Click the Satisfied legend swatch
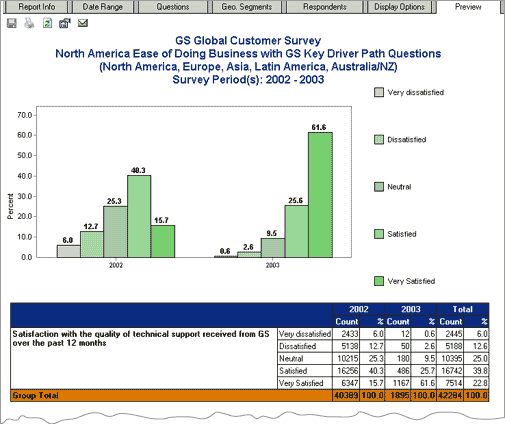This screenshot has height=424, width=505. point(379,234)
